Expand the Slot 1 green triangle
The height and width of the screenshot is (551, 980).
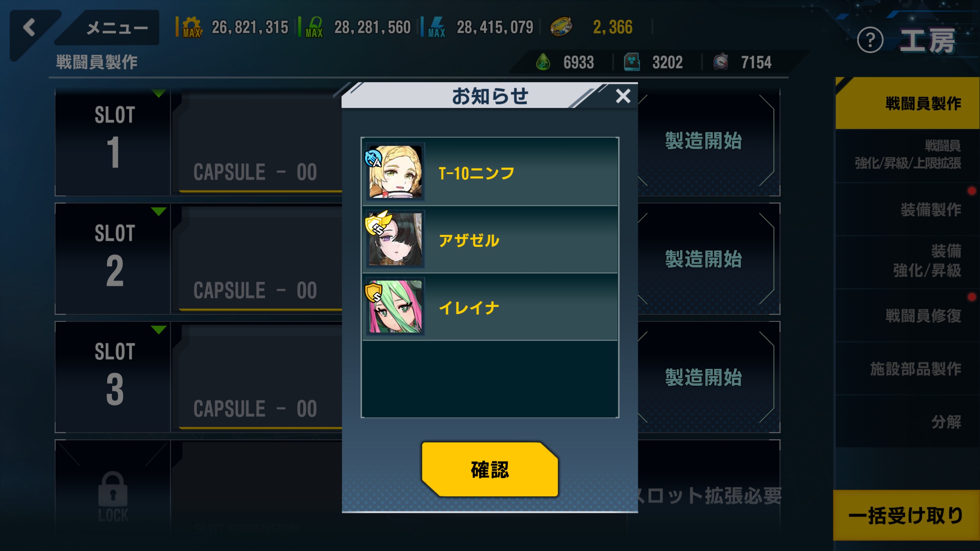coord(158,93)
